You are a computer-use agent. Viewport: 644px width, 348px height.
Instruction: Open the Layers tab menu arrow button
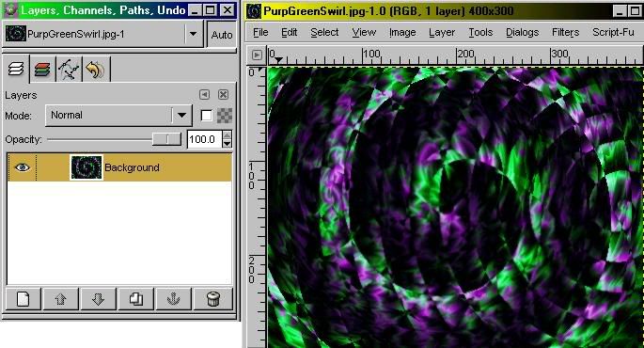pos(204,95)
